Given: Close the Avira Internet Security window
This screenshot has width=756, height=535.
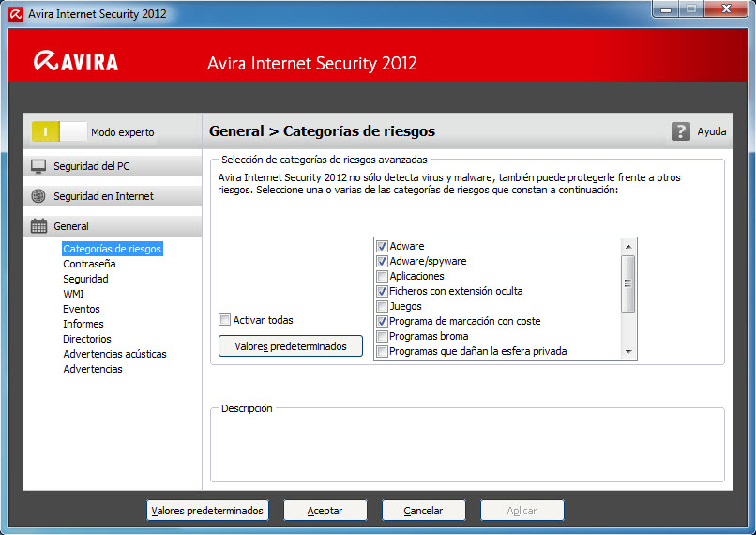Looking at the screenshot, I should 726,9.
